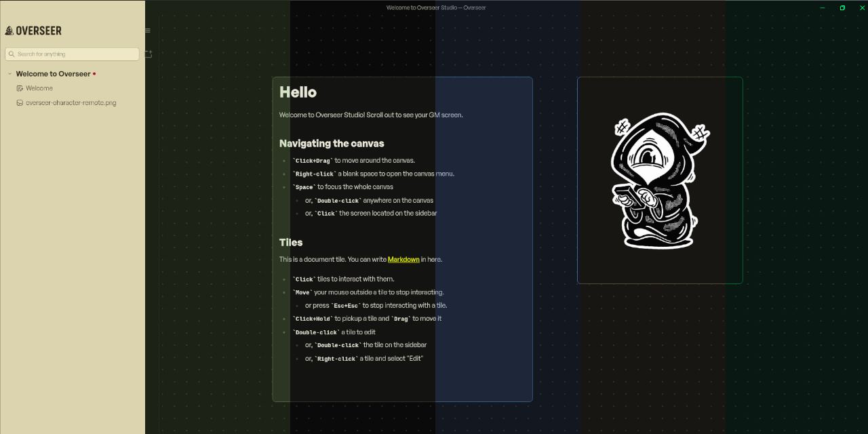Click the 'Move your mouse outside a tile' line
868x434 pixels.
[x=368, y=292]
